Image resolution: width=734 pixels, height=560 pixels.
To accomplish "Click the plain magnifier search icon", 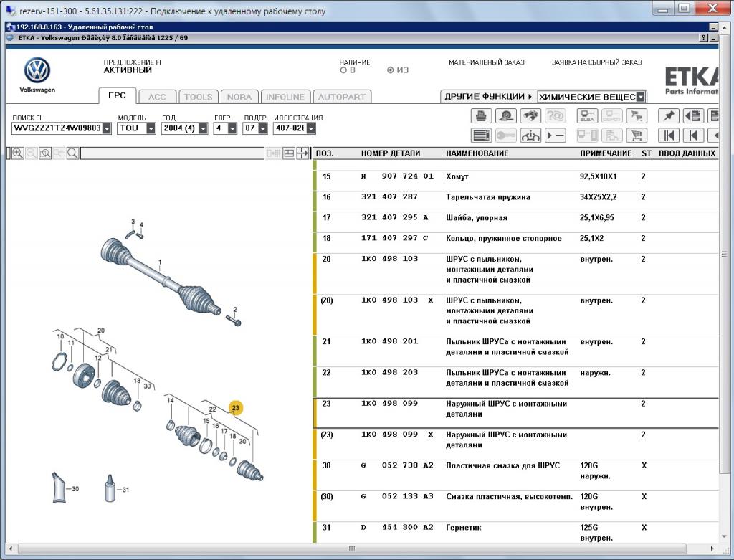I will point(72,153).
